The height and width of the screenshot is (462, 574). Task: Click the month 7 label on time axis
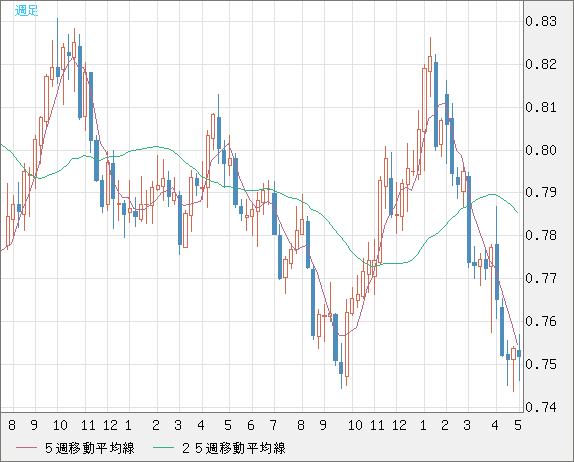pos(273,425)
